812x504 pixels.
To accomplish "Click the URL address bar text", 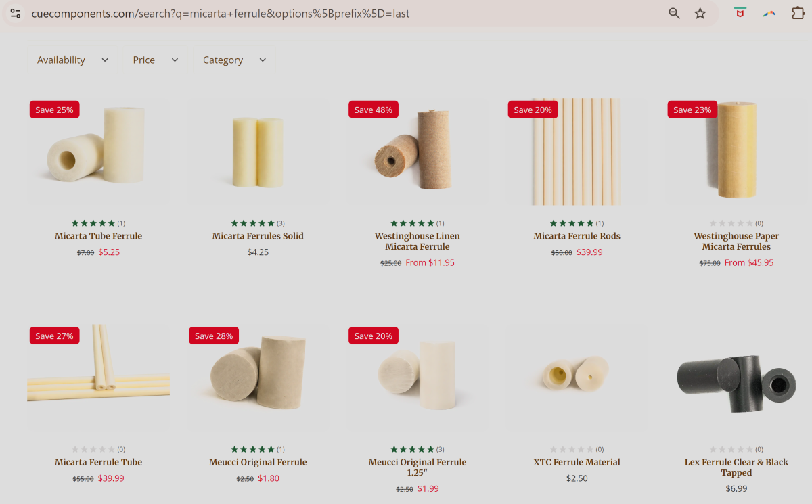I will pyautogui.click(x=221, y=14).
